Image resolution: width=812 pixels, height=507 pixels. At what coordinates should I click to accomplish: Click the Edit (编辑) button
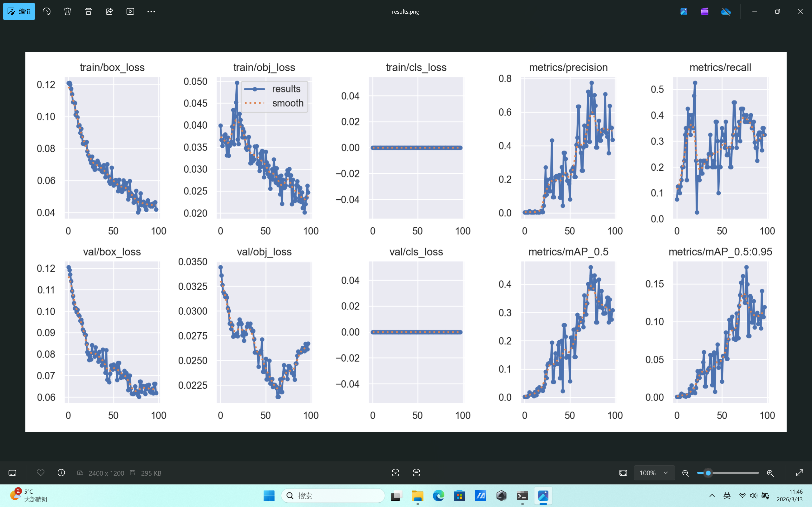[19, 11]
